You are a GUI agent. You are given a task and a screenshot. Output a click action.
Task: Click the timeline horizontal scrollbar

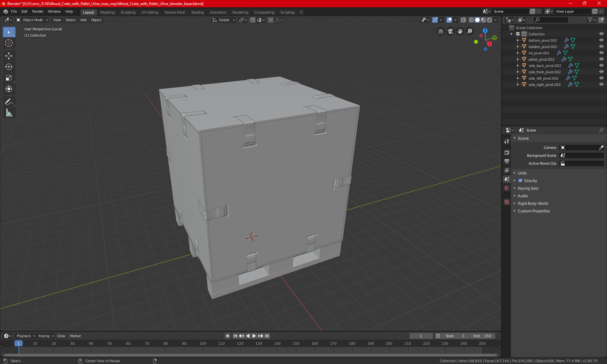[250, 355]
